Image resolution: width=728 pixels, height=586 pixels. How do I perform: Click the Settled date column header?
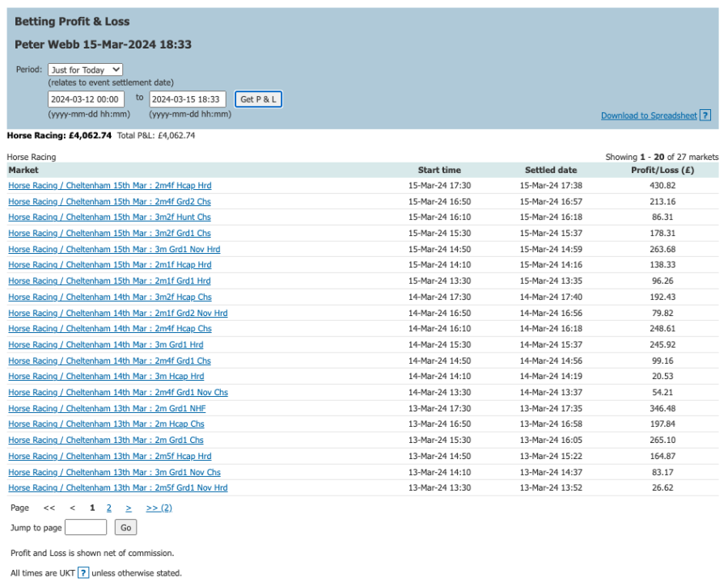click(x=551, y=171)
